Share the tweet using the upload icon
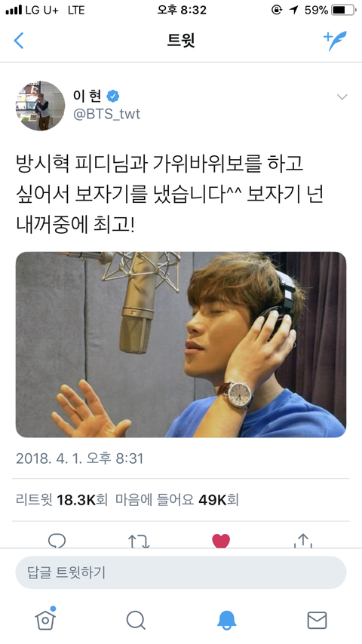Screen dimensions: 362x644 click(x=303, y=541)
